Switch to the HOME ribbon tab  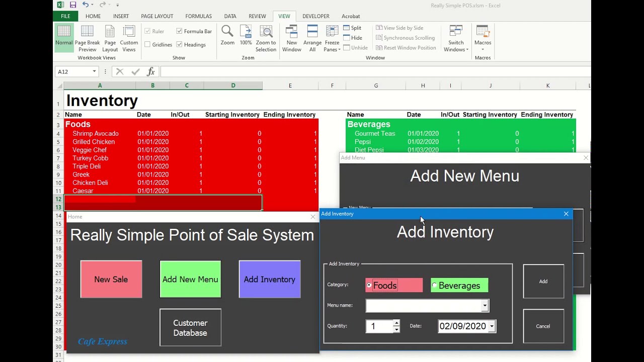click(93, 16)
